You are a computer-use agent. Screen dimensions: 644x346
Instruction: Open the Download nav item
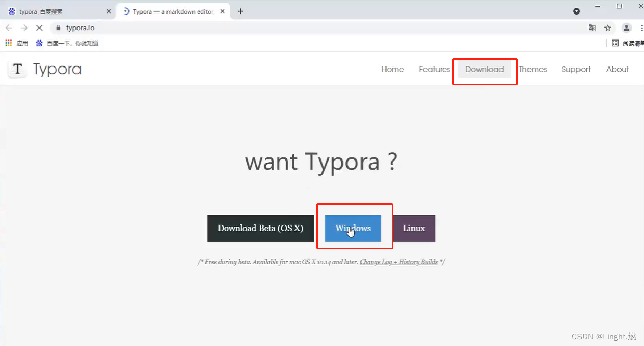tap(484, 69)
